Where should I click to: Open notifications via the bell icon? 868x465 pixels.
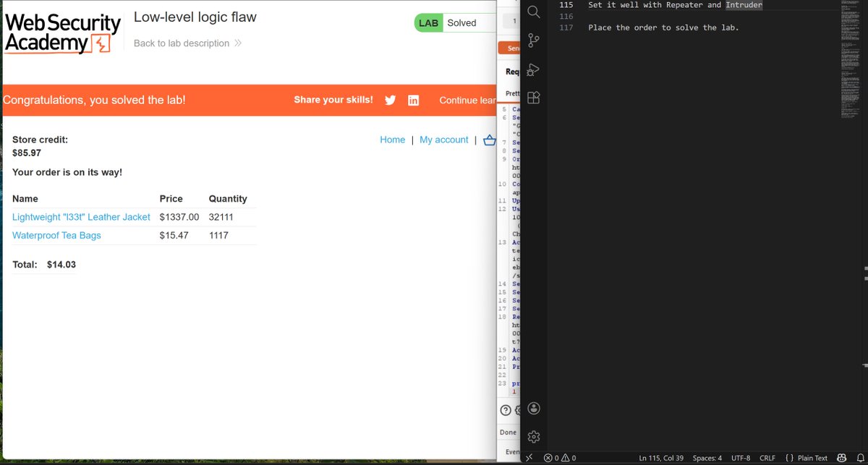pyautogui.click(x=861, y=458)
